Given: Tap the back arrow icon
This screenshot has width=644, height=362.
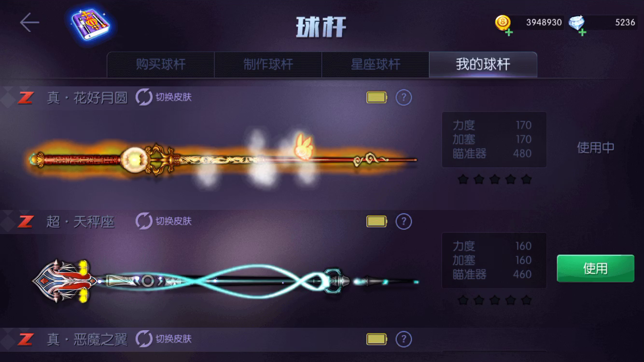Looking at the screenshot, I should coord(29,23).
